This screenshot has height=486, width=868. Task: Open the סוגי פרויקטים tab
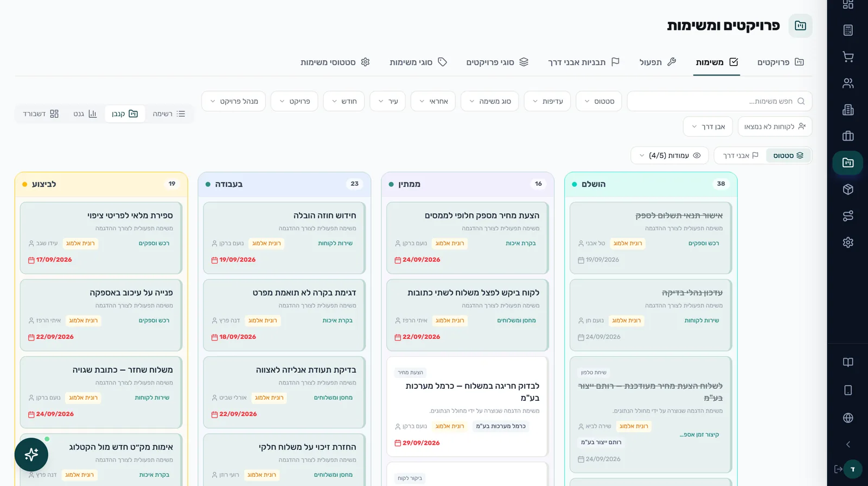click(x=497, y=62)
